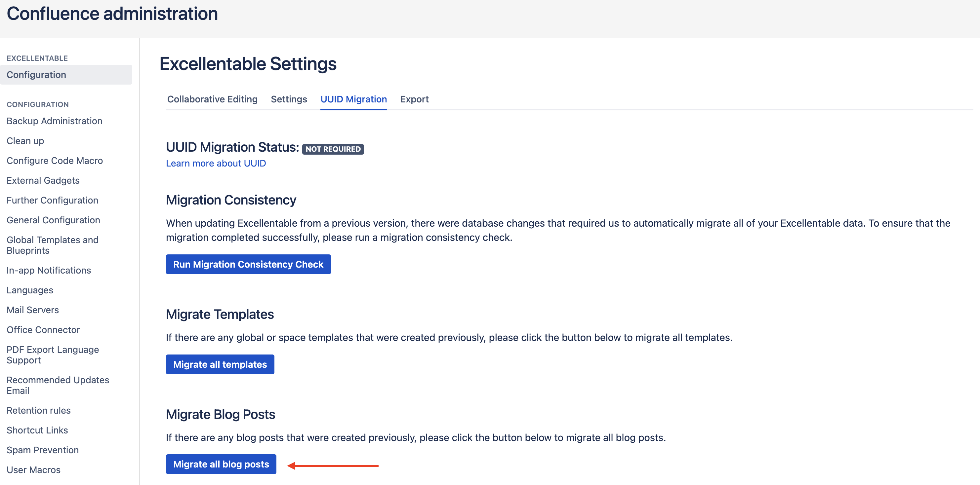The height and width of the screenshot is (485, 980).
Task: Click the Excellentable Settings heading
Action: [248, 63]
